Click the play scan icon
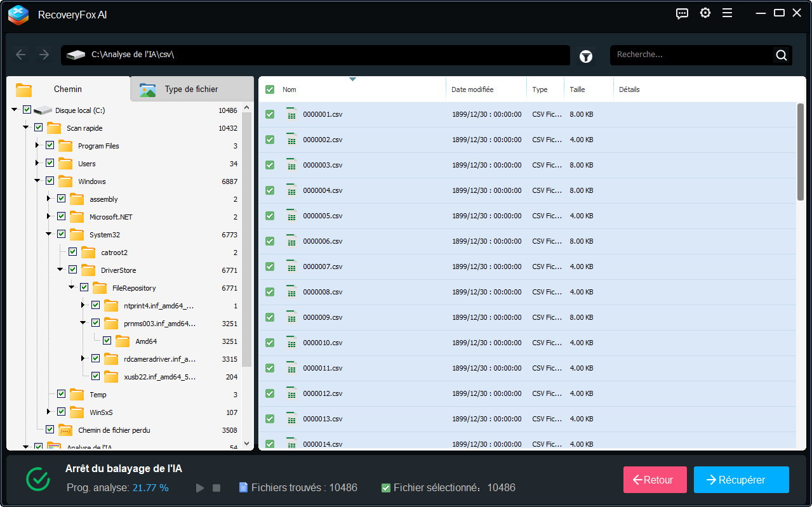This screenshot has width=812, height=507. click(x=200, y=488)
